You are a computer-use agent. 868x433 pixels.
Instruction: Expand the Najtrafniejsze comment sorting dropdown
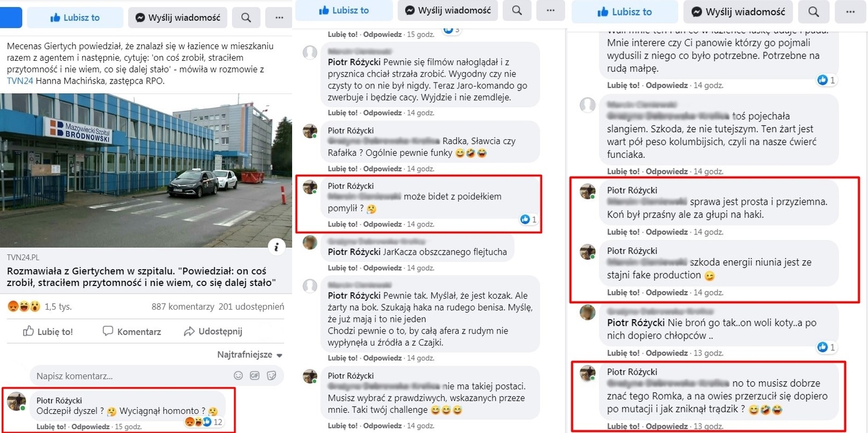tap(250, 355)
